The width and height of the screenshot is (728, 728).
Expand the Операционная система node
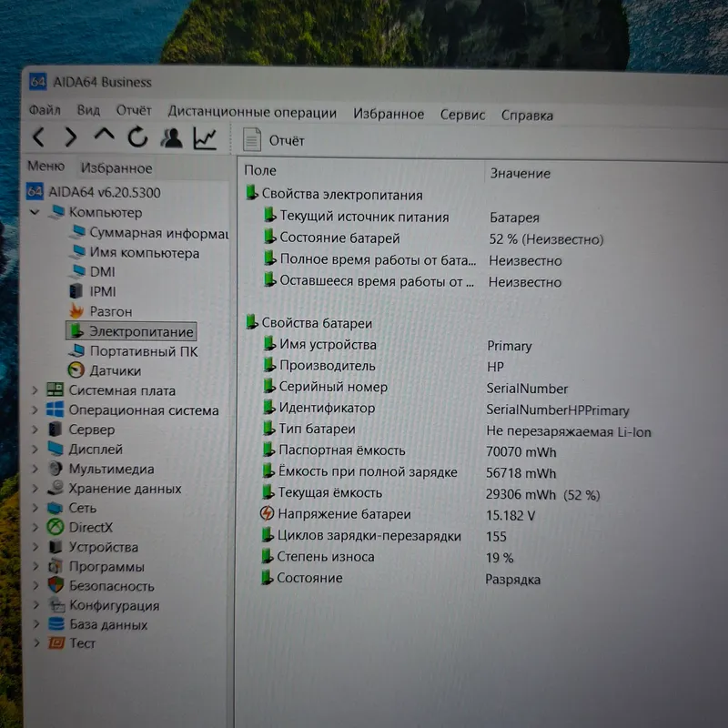click(x=35, y=409)
